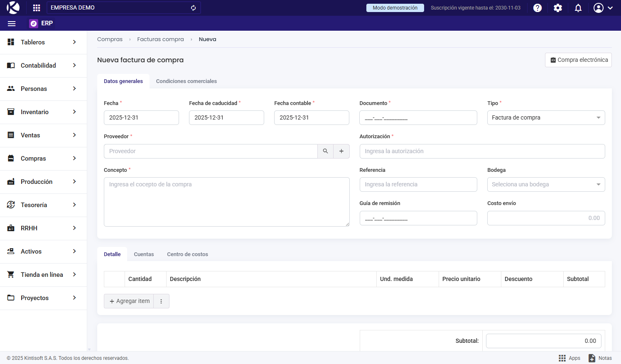Open the user account menu
This screenshot has height=364, width=621.
[603, 8]
